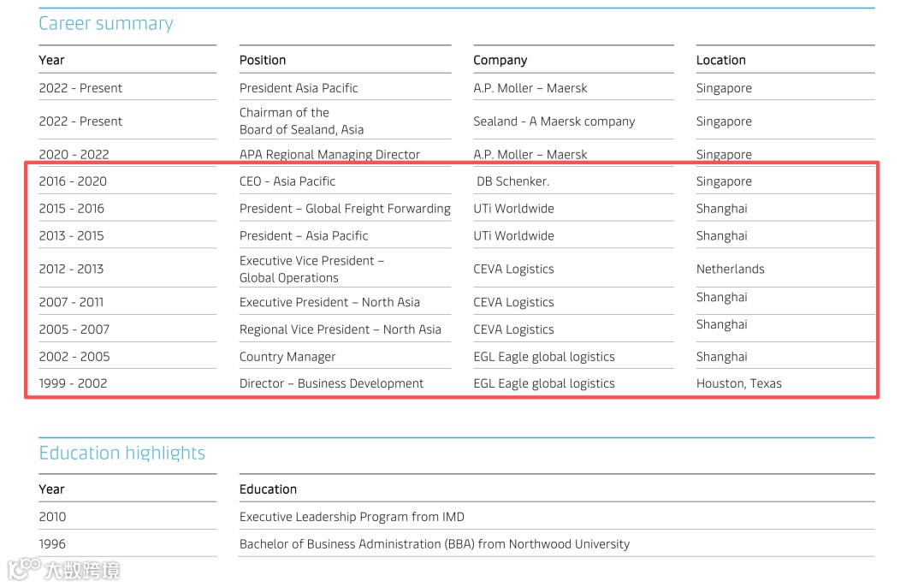
Task: Click President – Global Freight Forwarding cell
Action: click(345, 209)
